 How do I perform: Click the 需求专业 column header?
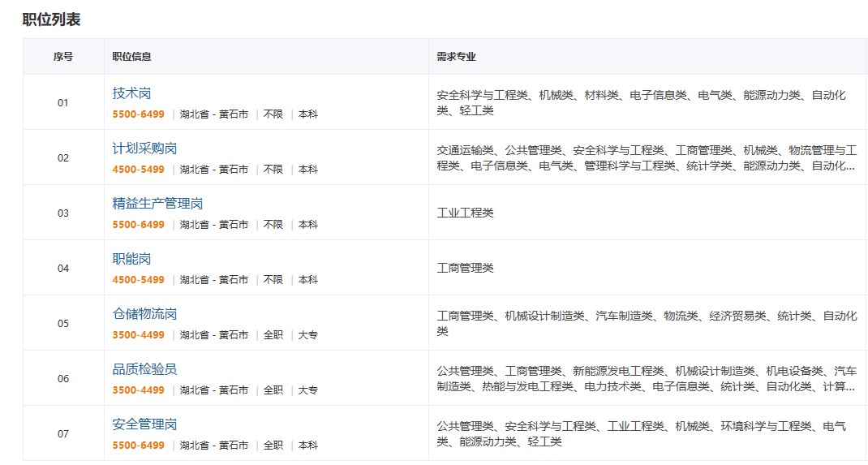point(456,57)
